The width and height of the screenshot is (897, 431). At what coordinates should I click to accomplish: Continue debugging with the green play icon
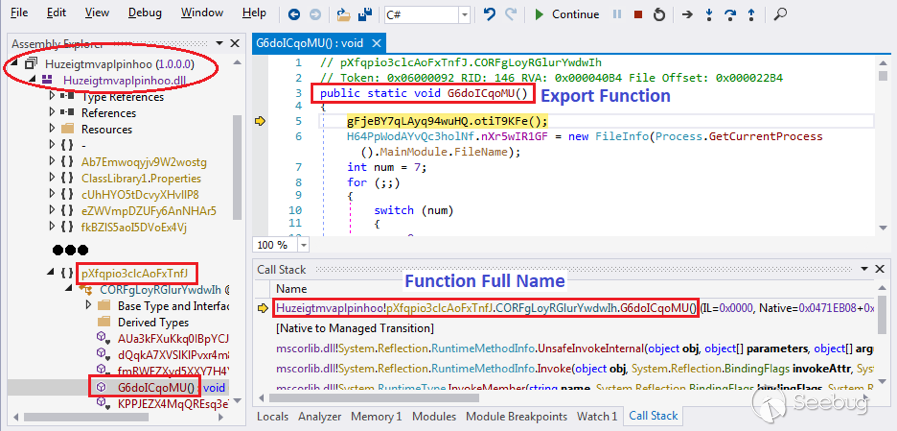539,15
